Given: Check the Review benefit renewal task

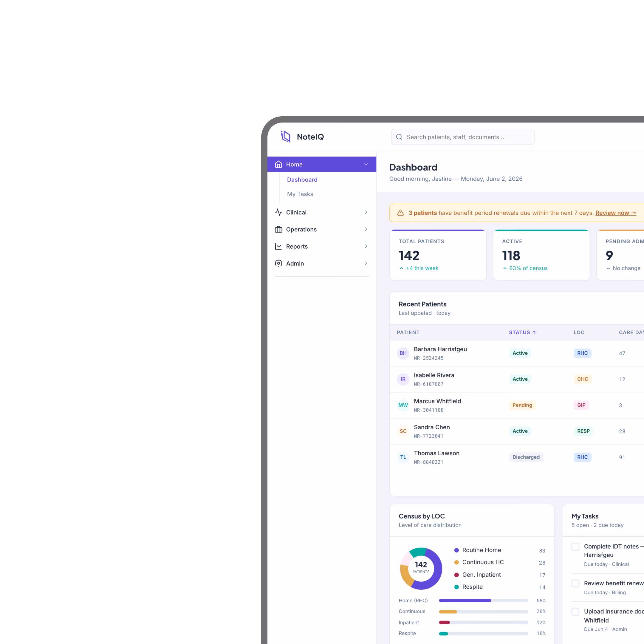Looking at the screenshot, I should [575, 583].
